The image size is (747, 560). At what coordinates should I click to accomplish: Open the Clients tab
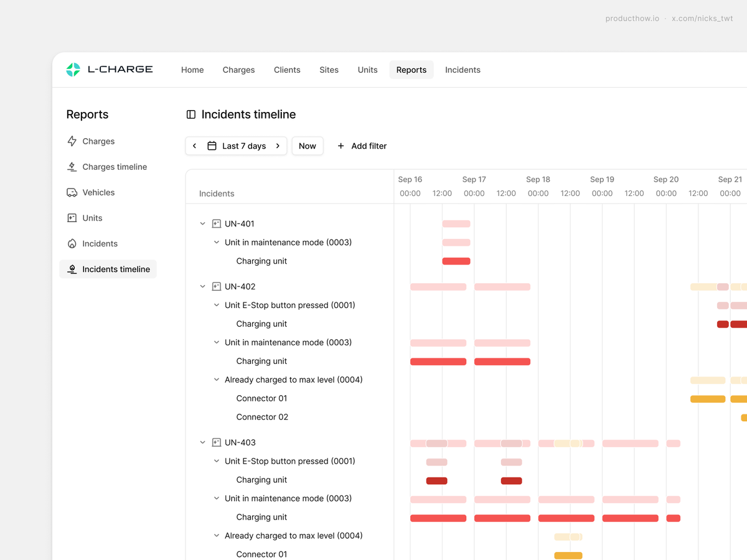pyautogui.click(x=287, y=70)
